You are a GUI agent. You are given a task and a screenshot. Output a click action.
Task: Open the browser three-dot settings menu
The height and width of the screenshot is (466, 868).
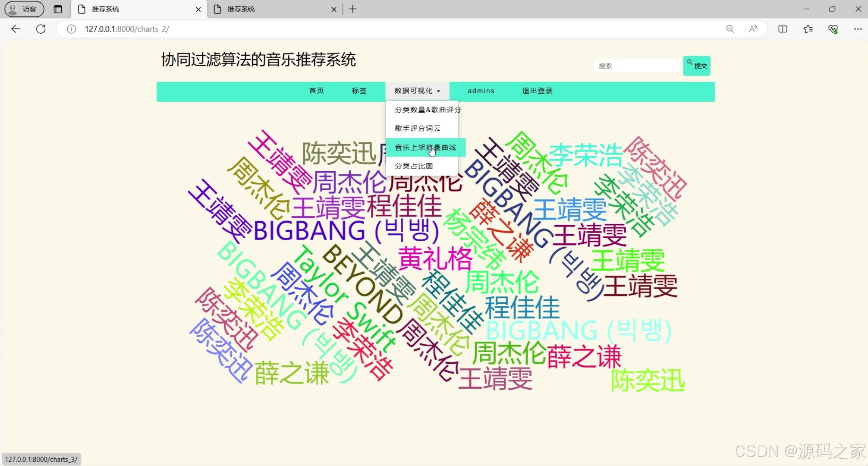(x=858, y=29)
